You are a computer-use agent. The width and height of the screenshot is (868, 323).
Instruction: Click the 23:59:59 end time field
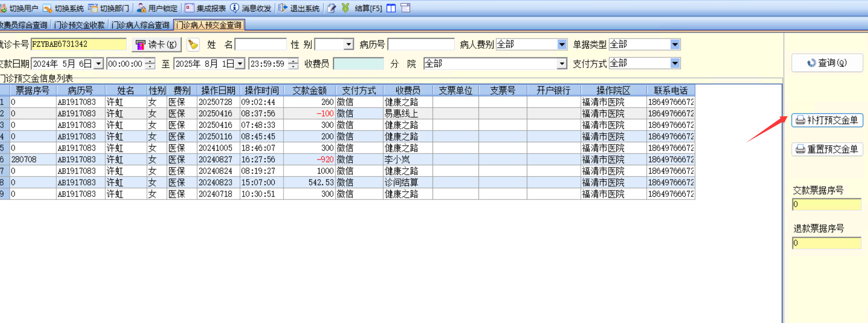tap(269, 64)
